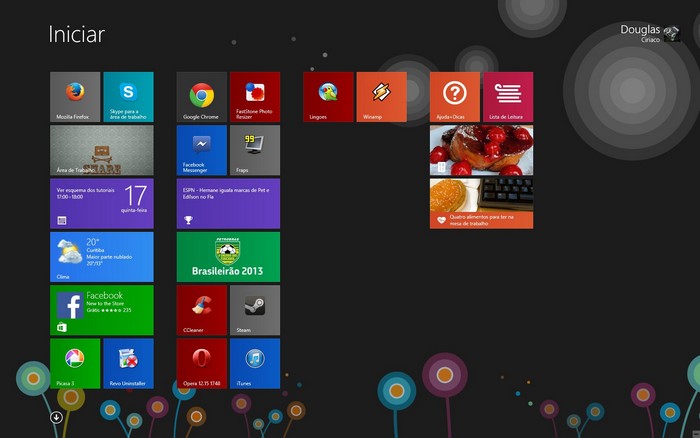Open the calendar tile showing 17 quinta-feira
Image resolution: width=700 pixels, height=438 pixels.
coord(102,204)
